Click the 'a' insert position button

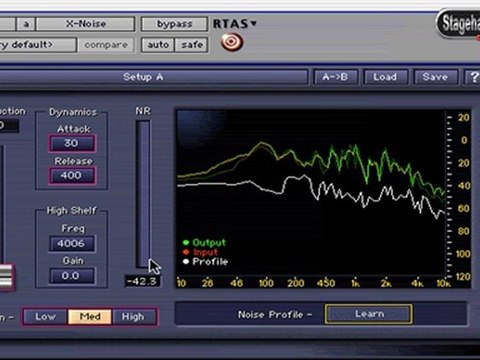click(26, 24)
